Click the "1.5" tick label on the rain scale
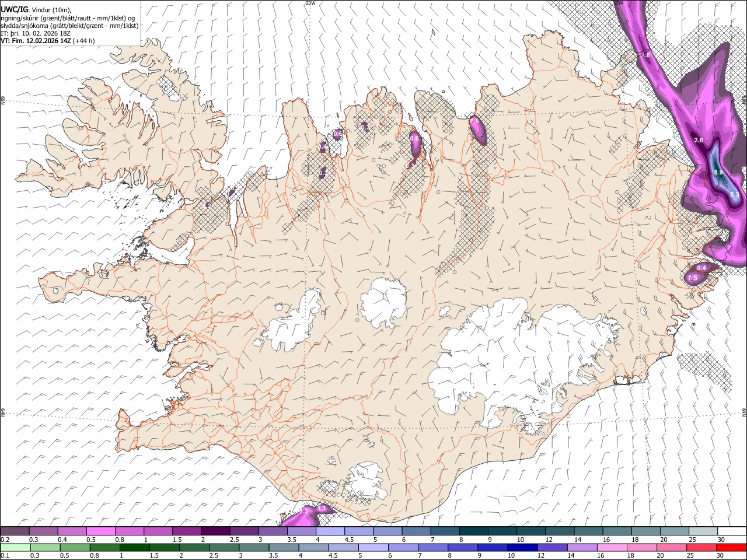 point(153,555)
